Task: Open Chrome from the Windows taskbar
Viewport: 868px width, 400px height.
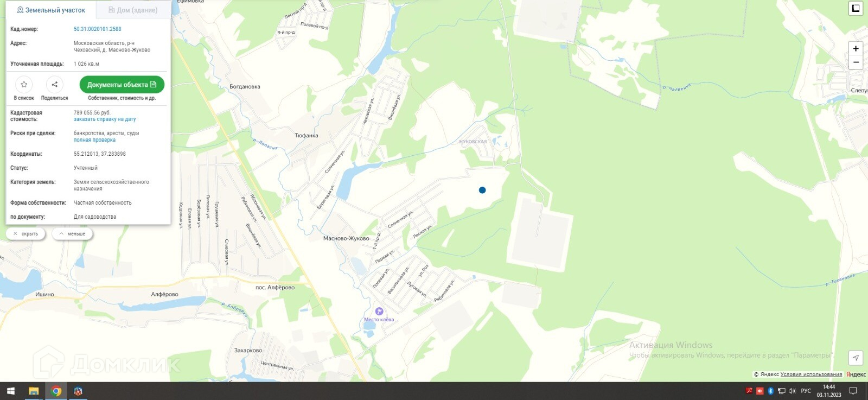Action: click(x=56, y=391)
